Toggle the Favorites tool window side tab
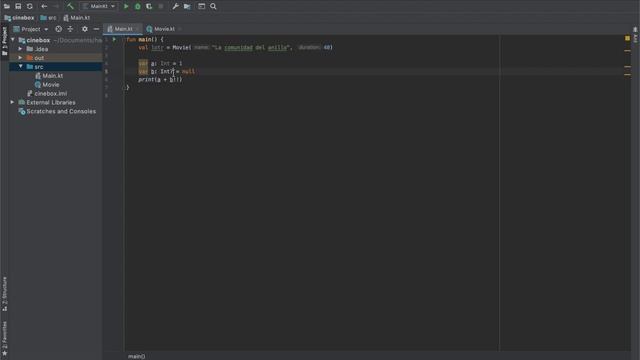Screen dimensions: 640x360 4,338
